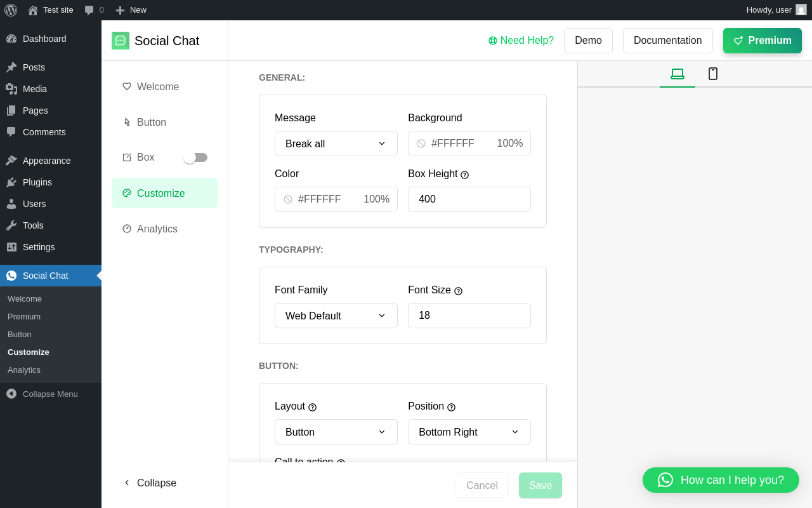Toggle the Box switch on
The image size is (812, 508).
tap(195, 157)
